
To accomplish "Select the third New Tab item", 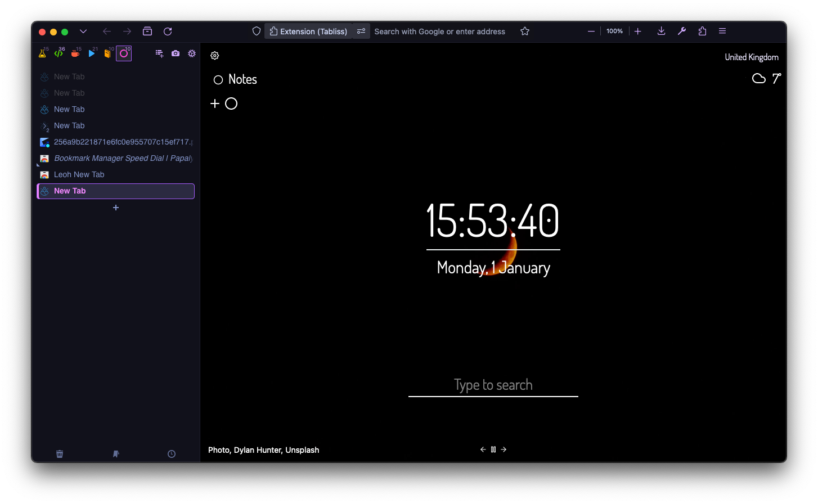I will click(116, 109).
